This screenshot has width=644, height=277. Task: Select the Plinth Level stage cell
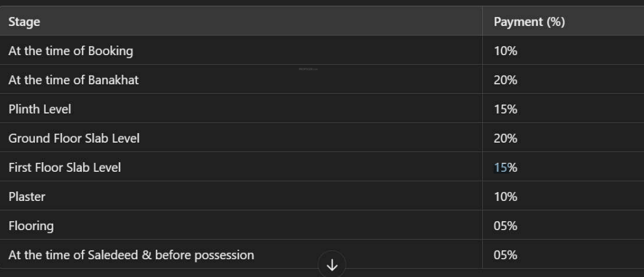241,109
